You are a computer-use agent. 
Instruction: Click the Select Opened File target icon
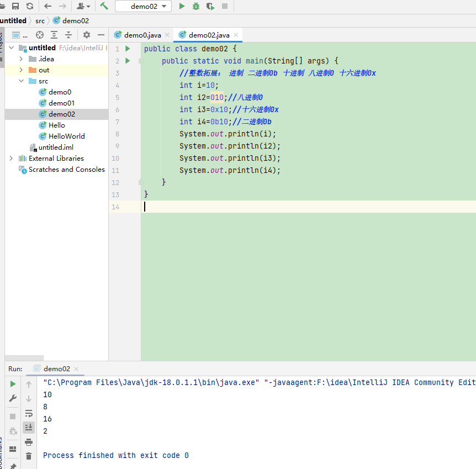tap(40, 35)
